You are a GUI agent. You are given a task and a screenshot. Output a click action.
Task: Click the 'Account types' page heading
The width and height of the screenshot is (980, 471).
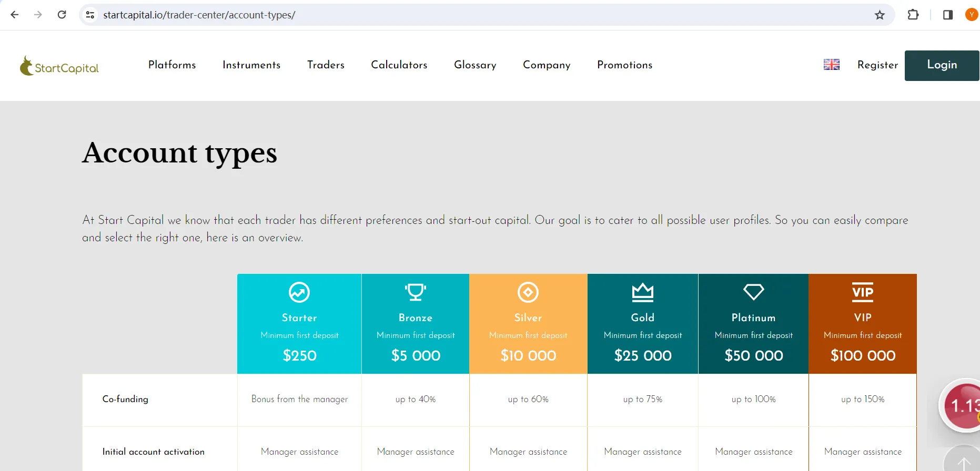tap(180, 153)
